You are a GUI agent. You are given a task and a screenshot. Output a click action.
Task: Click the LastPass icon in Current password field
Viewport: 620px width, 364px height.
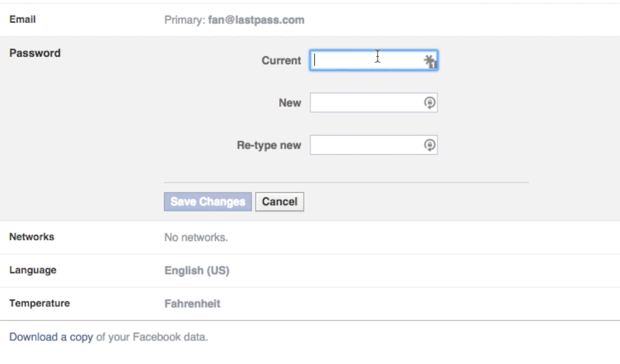(x=430, y=61)
